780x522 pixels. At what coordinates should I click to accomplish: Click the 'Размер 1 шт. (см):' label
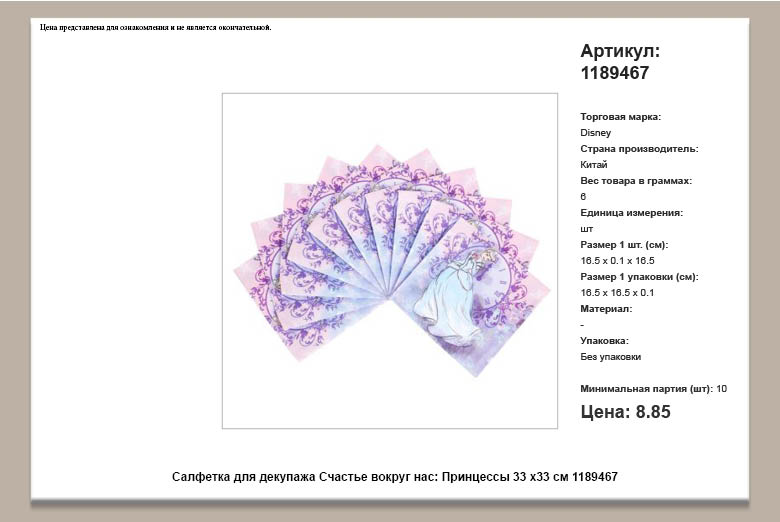[624, 245]
